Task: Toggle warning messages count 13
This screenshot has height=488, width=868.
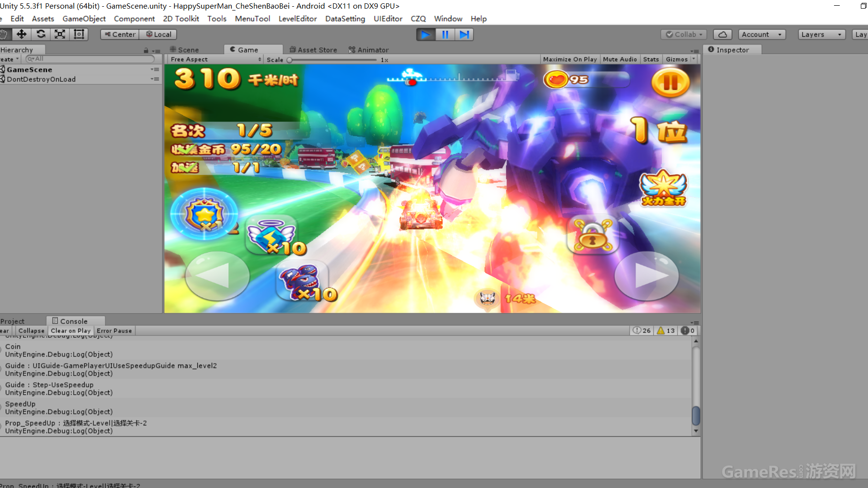Action: click(665, 331)
